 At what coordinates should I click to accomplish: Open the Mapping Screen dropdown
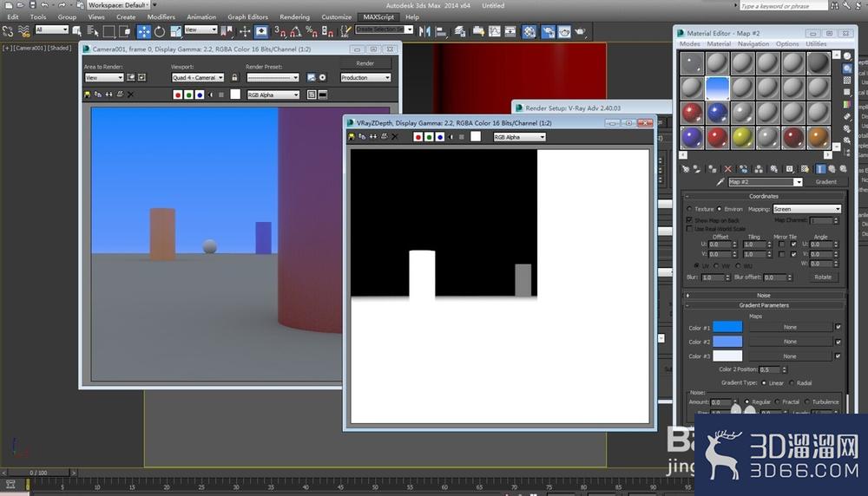(x=807, y=209)
